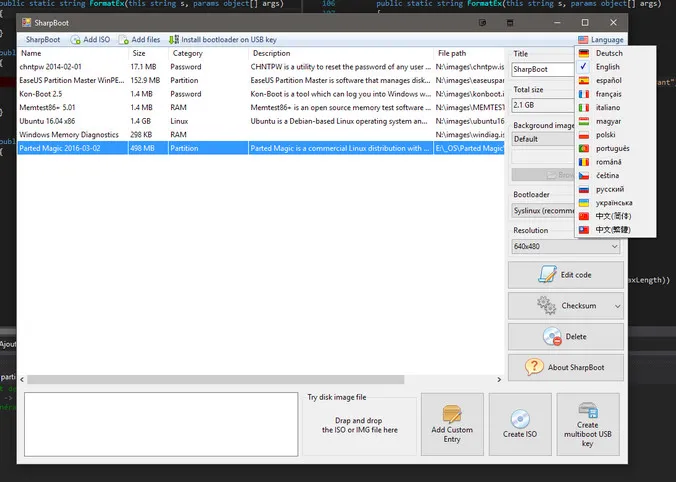
Task: Open the Language dropdown menu
Action: [601, 40]
